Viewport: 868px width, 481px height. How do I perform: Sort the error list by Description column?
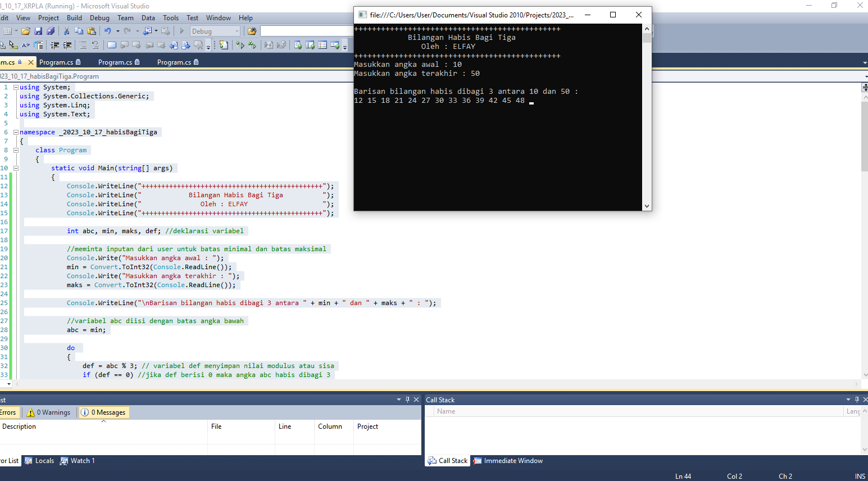point(19,426)
